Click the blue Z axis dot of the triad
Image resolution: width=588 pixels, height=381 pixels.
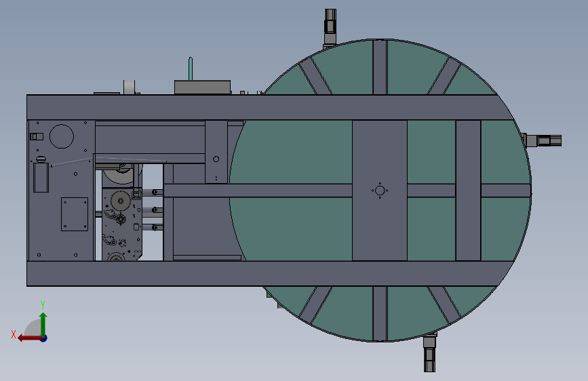(x=44, y=338)
